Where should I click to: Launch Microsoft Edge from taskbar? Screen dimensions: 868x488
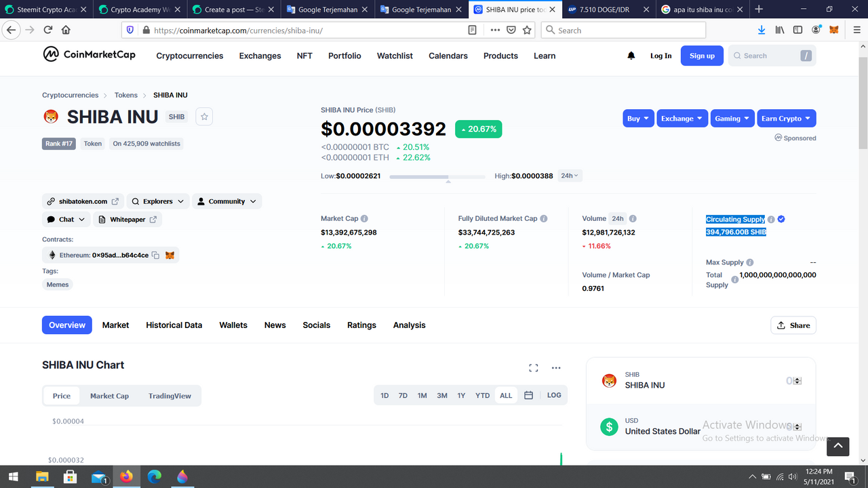155,476
